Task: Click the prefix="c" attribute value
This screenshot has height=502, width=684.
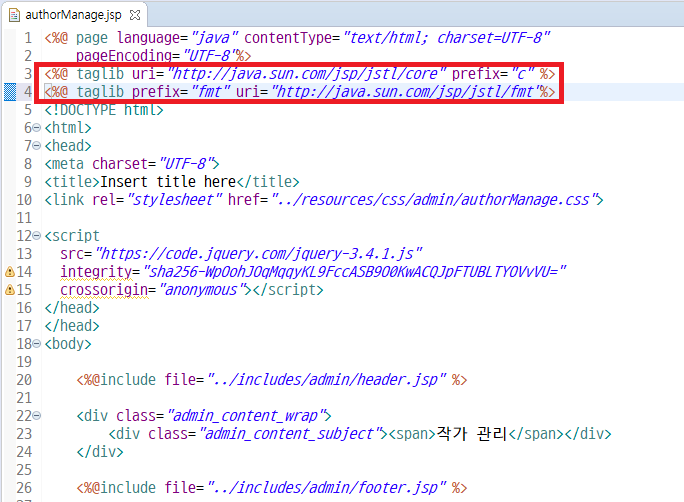Action: (522, 74)
